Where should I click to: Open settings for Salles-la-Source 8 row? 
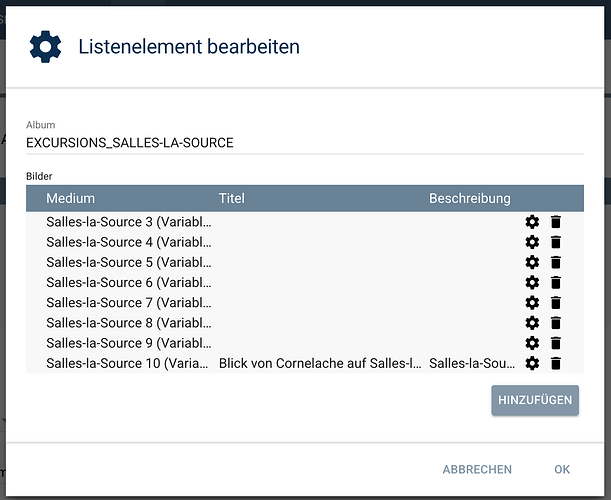(532, 323)
